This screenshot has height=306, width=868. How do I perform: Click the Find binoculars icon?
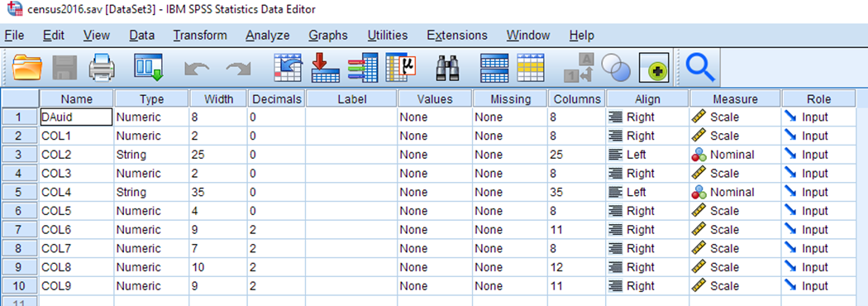449,69
